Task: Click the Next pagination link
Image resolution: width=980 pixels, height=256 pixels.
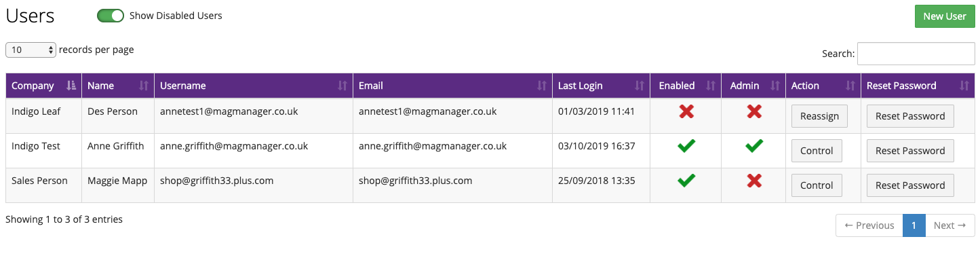Action: [x=950, y=225]
